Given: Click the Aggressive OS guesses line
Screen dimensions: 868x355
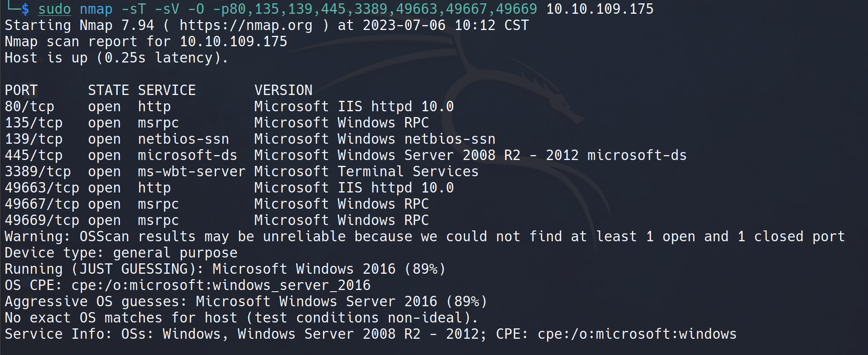Looking at the screenshot, I should pos(246,302).
